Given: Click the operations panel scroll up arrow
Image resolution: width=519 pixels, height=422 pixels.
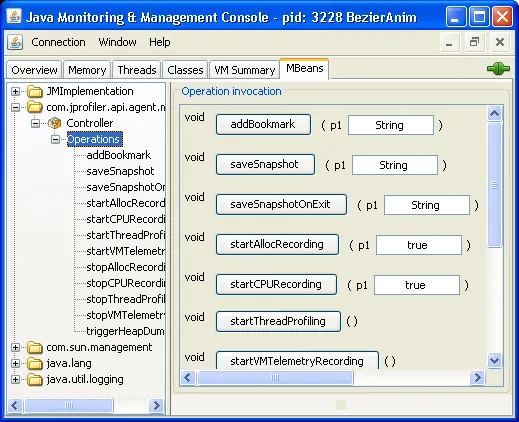Looking at the screenshot, I should pos(494,114).
